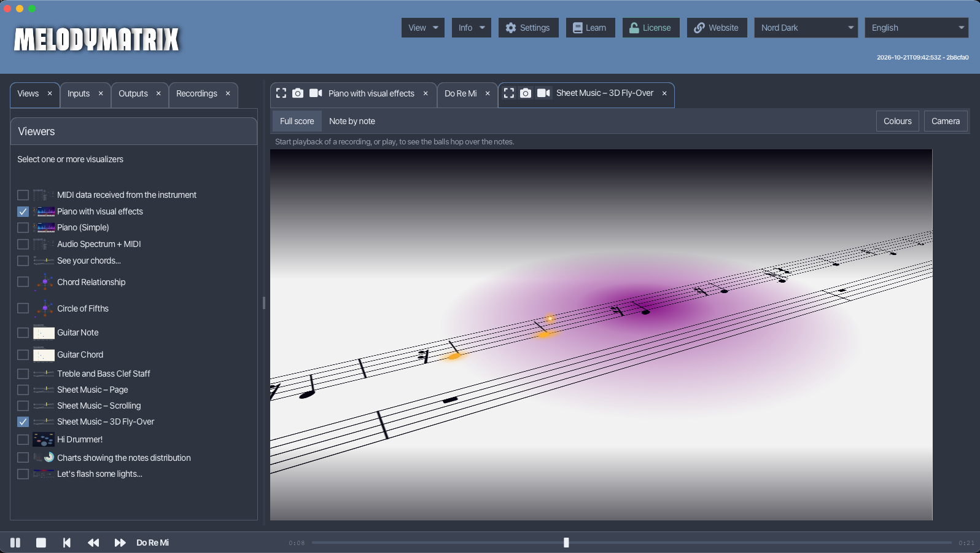Select the Note by note mode
The image size is (980, 553).
click(x=352, y=121)
